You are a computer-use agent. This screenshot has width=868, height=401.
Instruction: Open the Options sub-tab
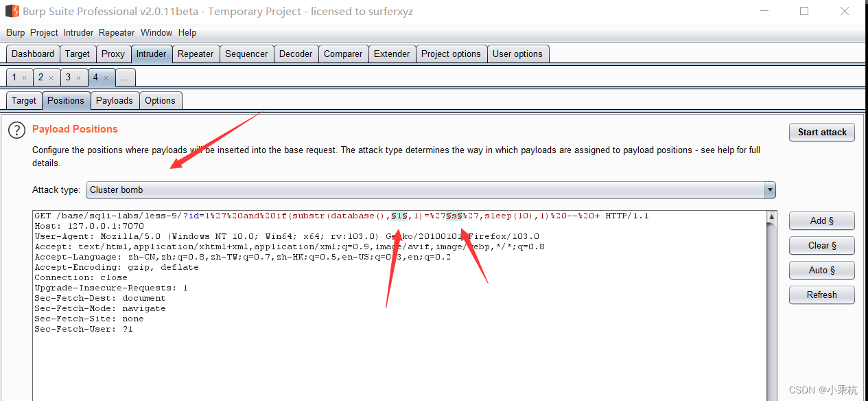click(160, 101)
